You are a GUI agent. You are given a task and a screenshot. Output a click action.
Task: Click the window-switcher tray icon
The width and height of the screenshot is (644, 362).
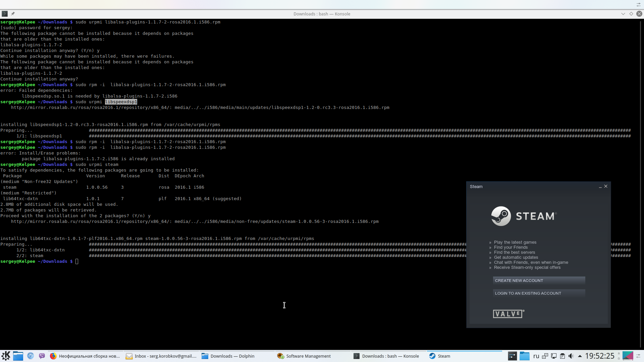pyautogui.click(x=545, y=356)
